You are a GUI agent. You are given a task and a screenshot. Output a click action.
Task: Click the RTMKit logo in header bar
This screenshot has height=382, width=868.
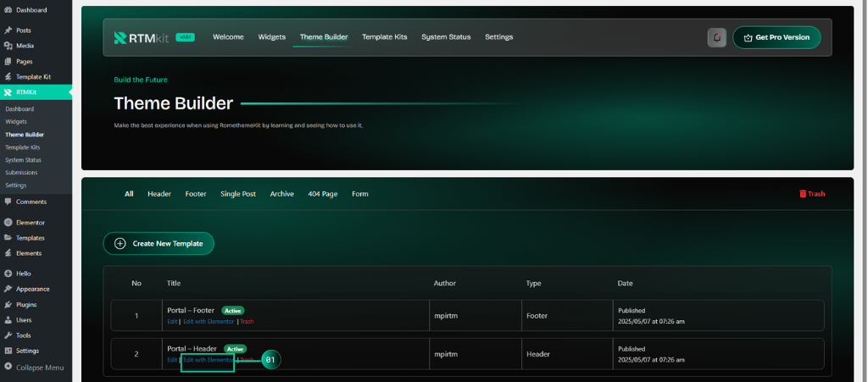click(x=142, y=37)
